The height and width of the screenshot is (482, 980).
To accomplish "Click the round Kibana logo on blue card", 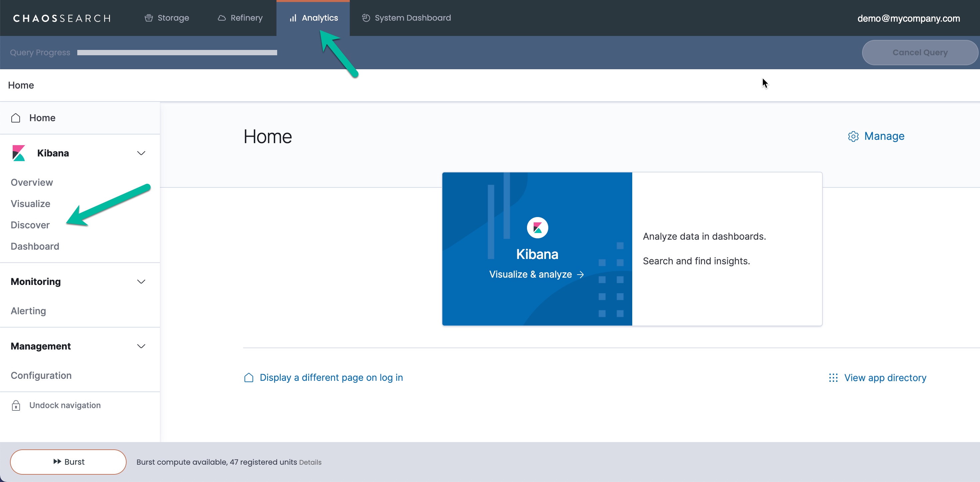I will (537, 228).
